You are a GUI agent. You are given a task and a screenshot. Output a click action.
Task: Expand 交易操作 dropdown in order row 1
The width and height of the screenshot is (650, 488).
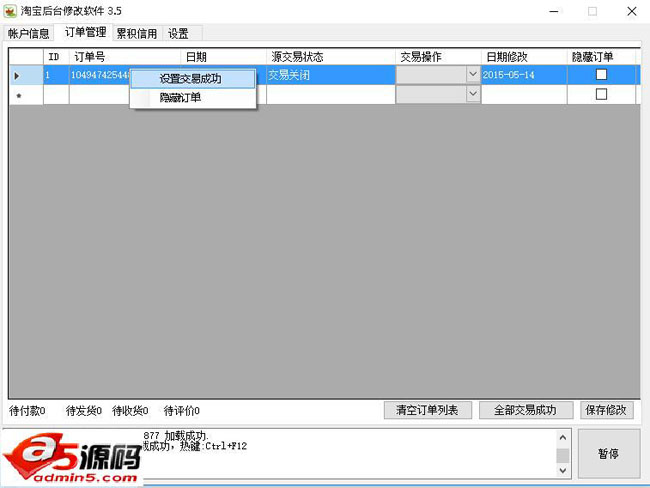473,75
